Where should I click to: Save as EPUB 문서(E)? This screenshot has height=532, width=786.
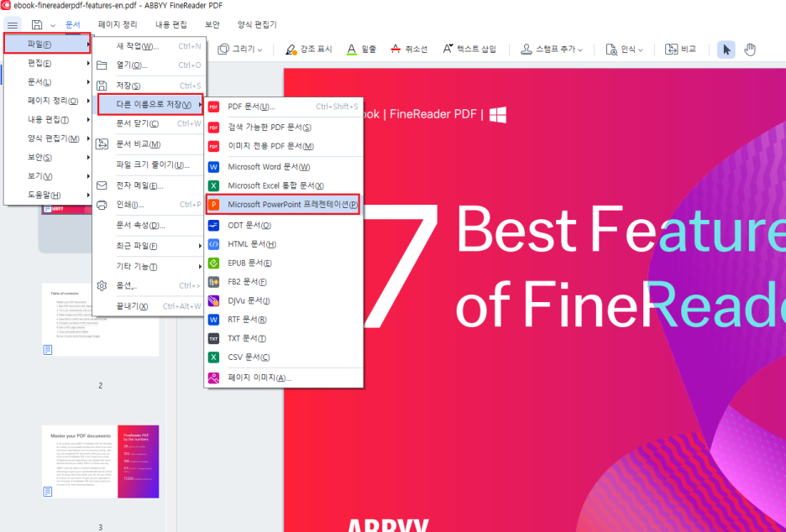pyautogui.click(x=284, y=263)
